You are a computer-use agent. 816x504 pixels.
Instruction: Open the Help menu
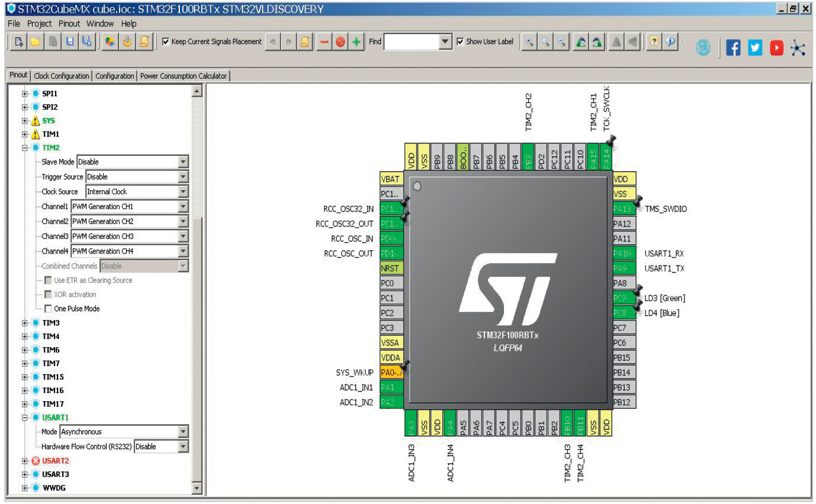[x=129, y=24]
